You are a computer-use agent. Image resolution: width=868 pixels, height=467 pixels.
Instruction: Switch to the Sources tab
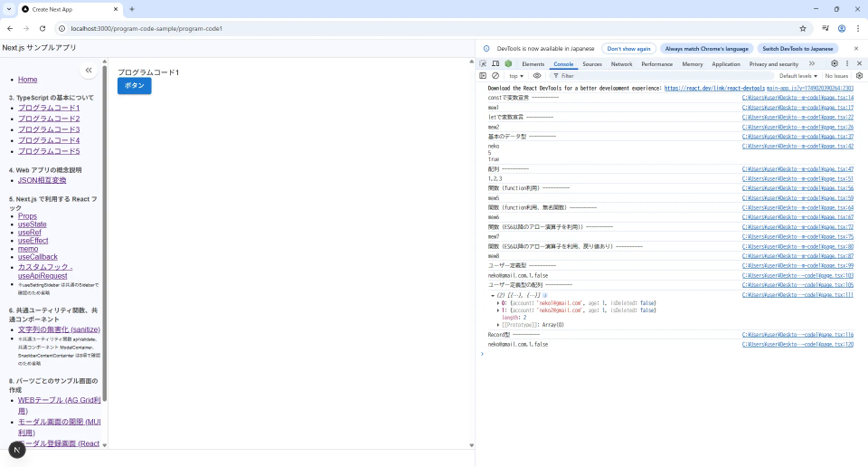click(x=591, y=64)
